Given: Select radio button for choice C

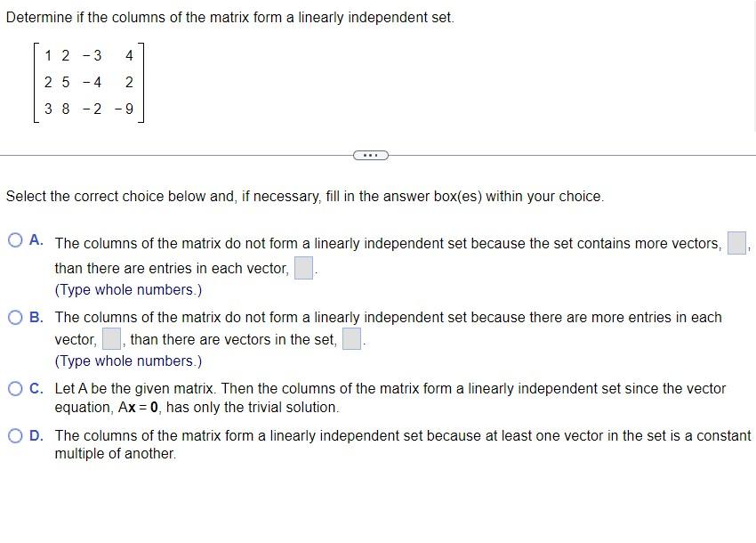Looking at the screenshot, I should pyautogui.click(x=14, y=388).
